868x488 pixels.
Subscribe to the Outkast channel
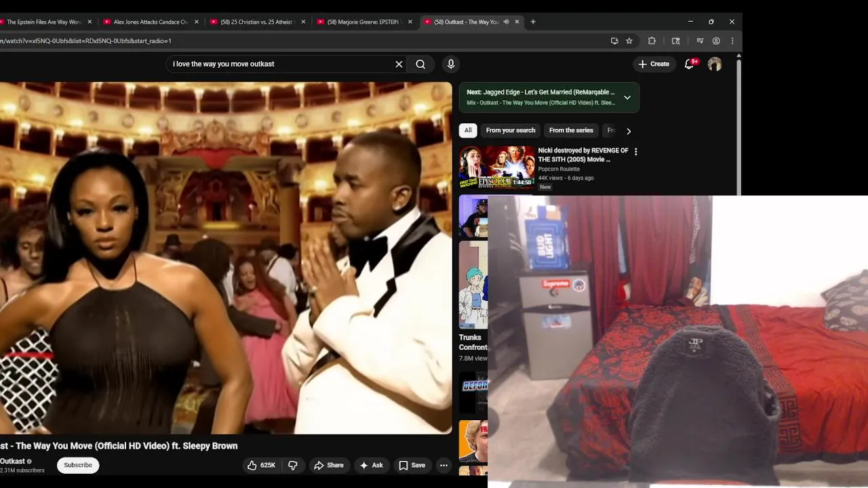point(78,465)
